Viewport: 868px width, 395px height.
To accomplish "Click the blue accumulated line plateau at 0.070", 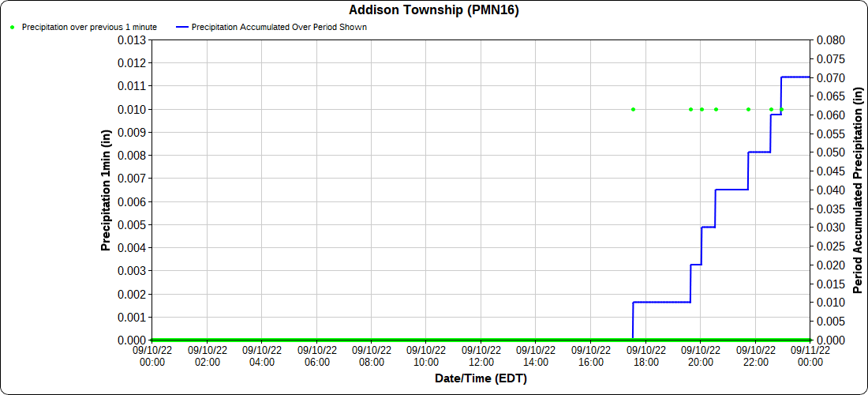I will [795, 77].
